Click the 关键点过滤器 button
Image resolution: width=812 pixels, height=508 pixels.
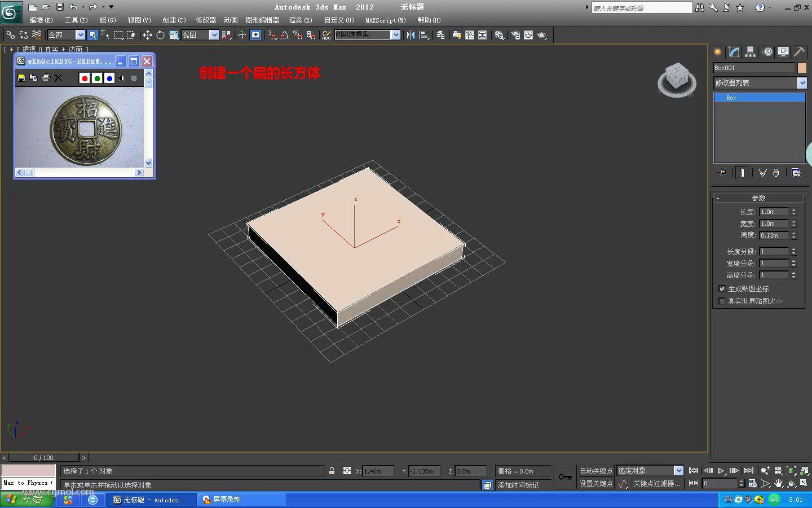656,484
